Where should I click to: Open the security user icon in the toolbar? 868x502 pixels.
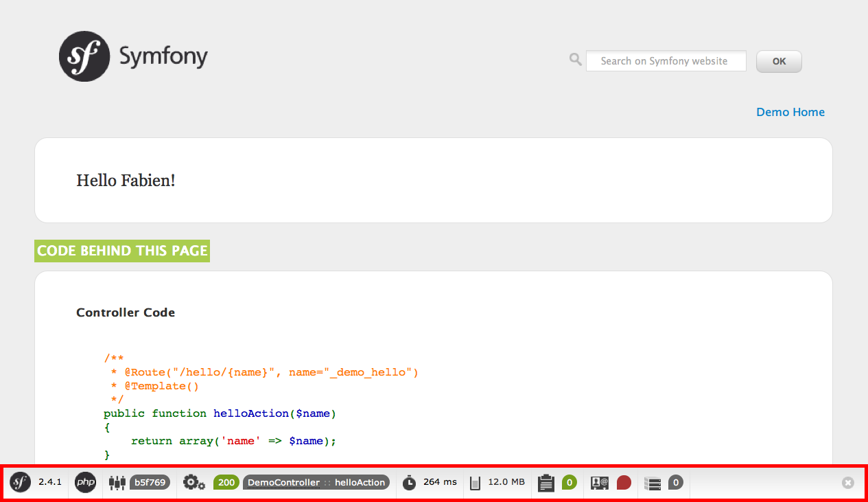point(600,483)
